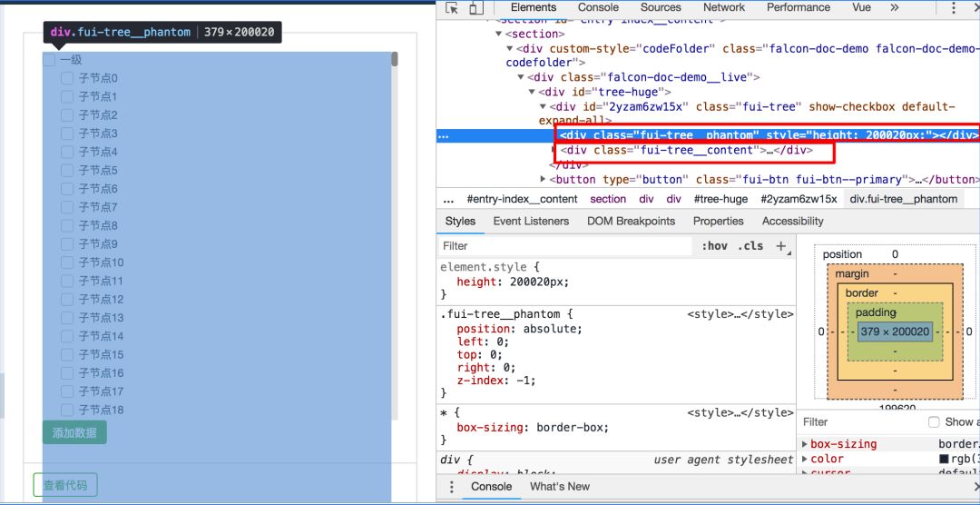Open the console drawer three-dot menu
This screenshot has height=505, width=980.
(452, 487)
